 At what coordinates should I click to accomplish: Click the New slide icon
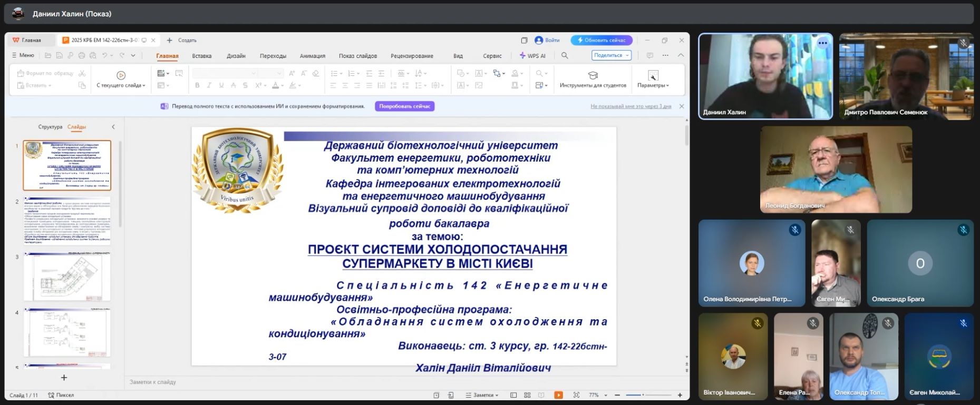(x=161, y=73)
